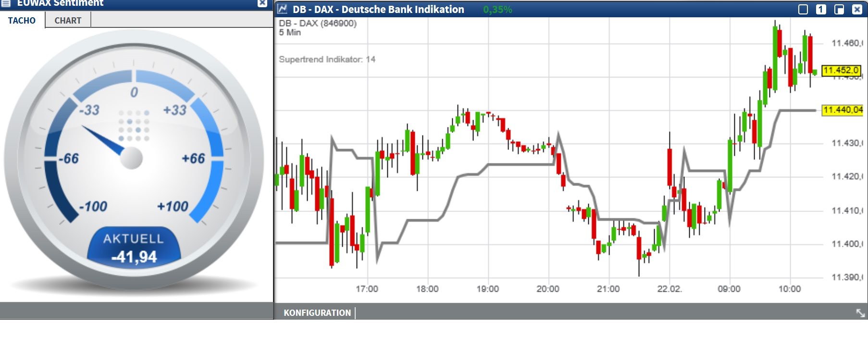This screenshot has height=337, width=868.
Task: Click the 11.430 price axis label
Action: click(847, 143)
